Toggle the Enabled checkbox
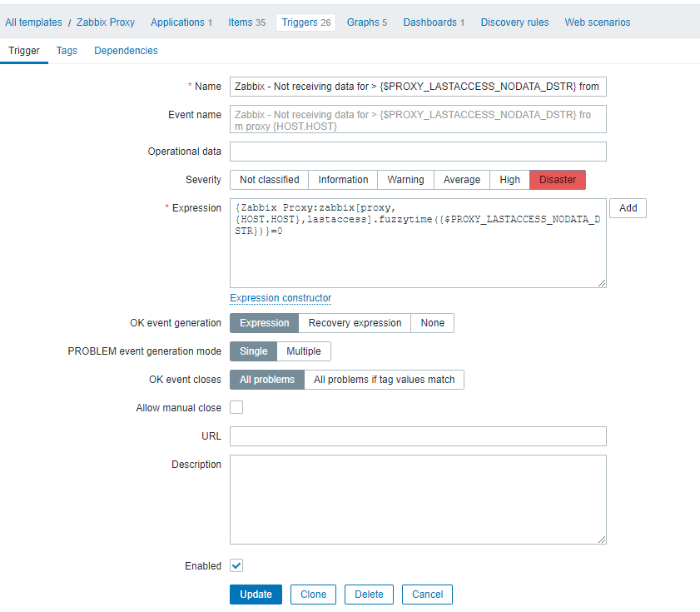Viewport: 700px width, 612px height. coord(236,565)
